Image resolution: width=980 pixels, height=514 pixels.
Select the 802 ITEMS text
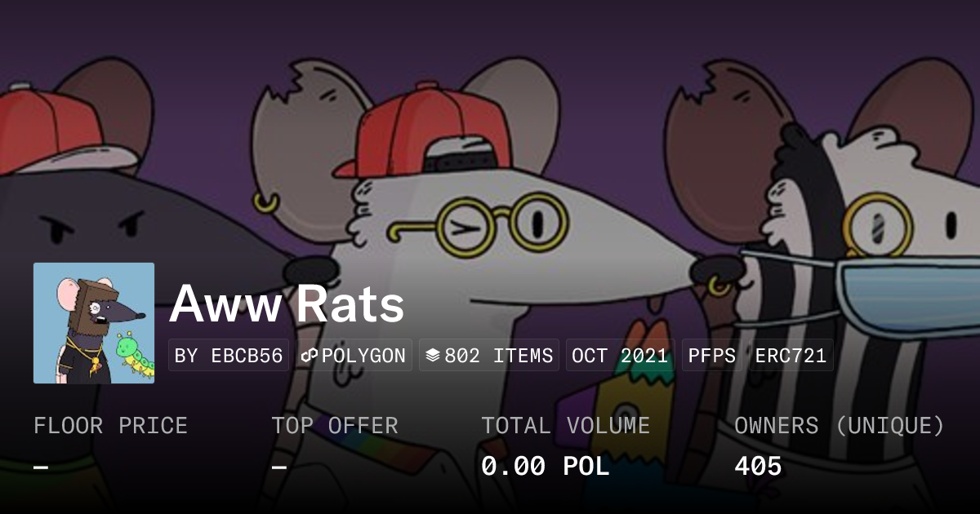[498, 356]
